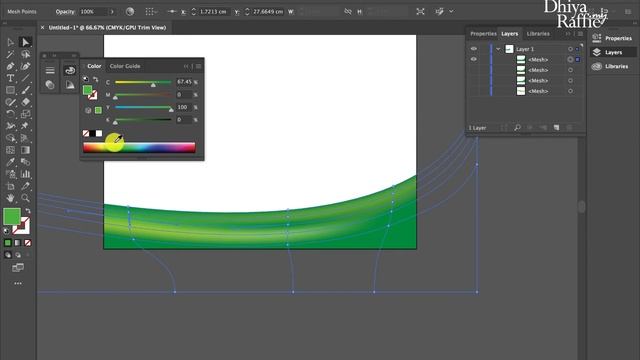Click the Cyan slider in Color panel
This screenshot has width=640, height=360.
tap(143, 82)
